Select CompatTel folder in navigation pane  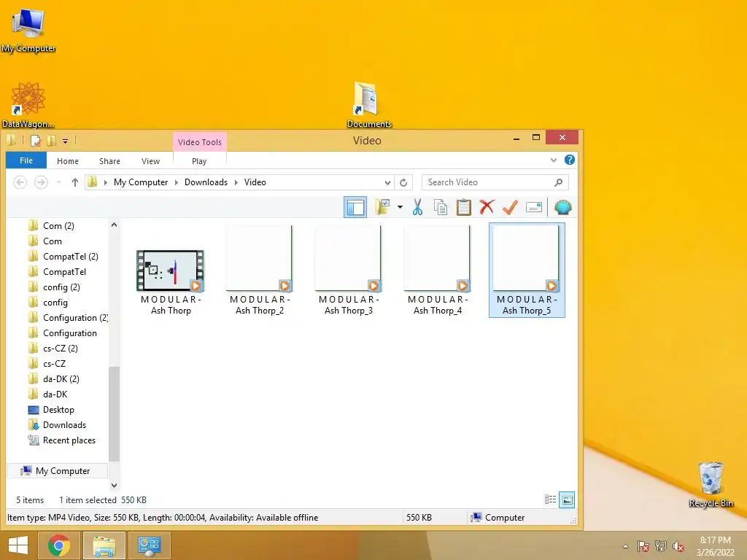pyautogui.click(x=64, y=272)
